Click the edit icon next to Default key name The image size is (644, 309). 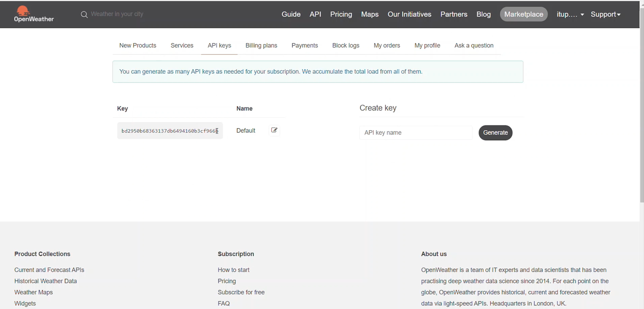tap(274, 130)
